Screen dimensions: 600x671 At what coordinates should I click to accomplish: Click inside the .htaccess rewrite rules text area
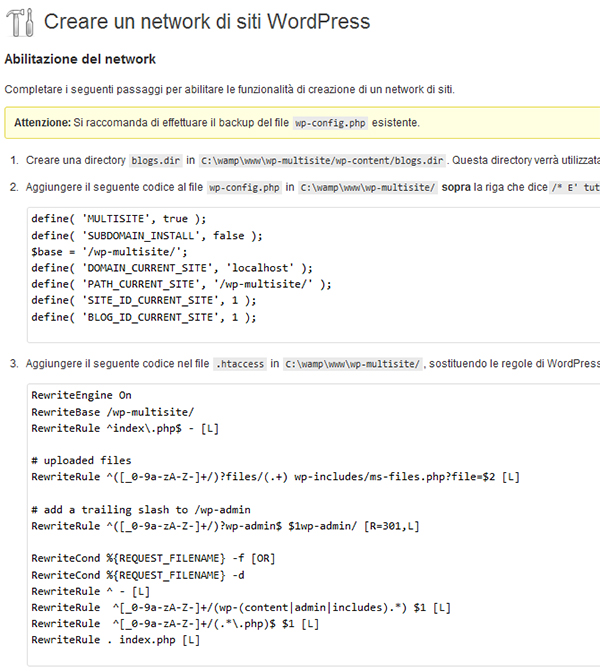pyautogui.click(x=314, y=525)
